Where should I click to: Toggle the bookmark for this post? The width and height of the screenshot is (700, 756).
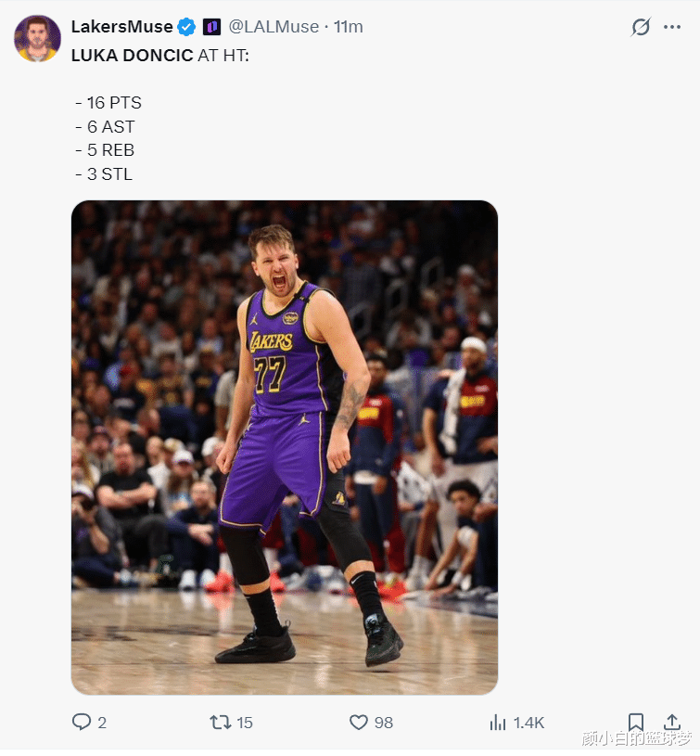coord(636,722)
